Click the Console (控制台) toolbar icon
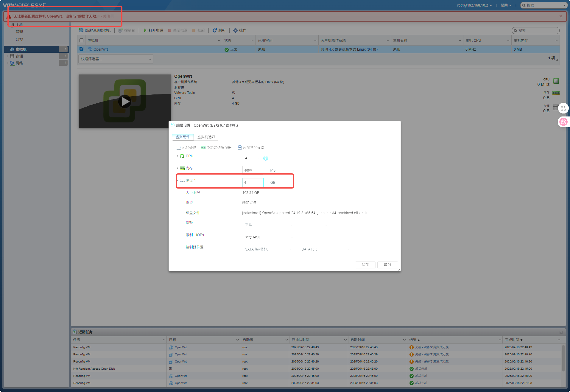Viewport: 570px width, 392px height. (121, 30)
